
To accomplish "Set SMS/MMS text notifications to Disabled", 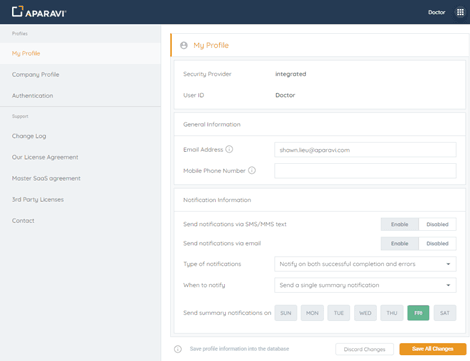I will (437, 224).
